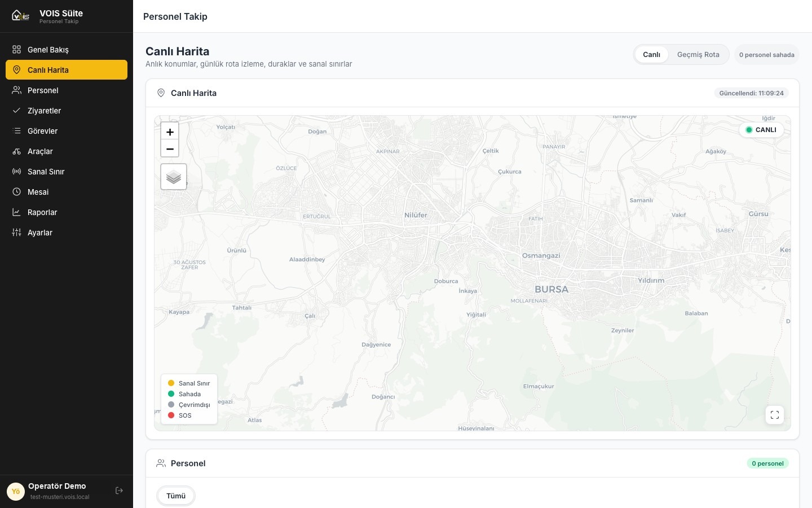
Task: Open Genel Bakış grid icon in sidebar
Action: click(x=17, y=50)
